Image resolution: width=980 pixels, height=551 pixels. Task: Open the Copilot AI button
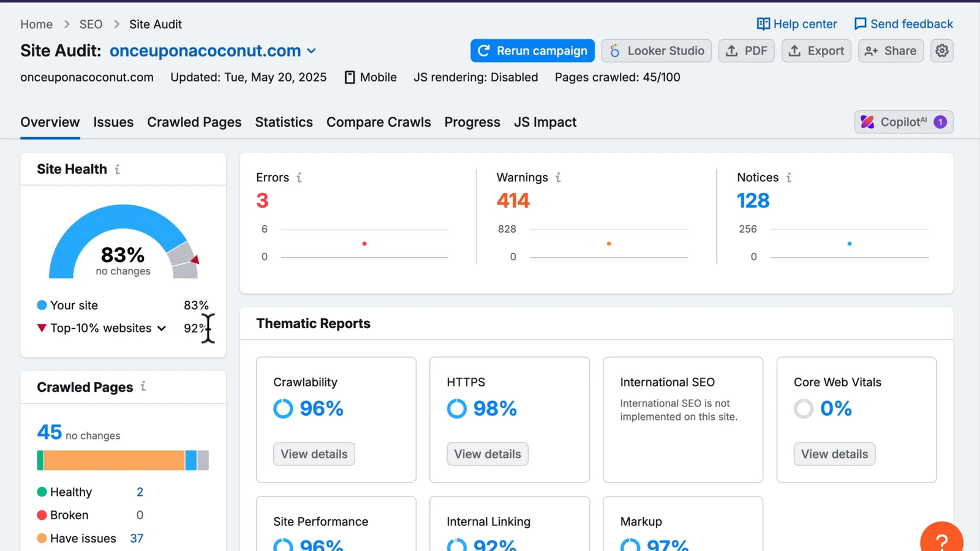click(904, 122)
